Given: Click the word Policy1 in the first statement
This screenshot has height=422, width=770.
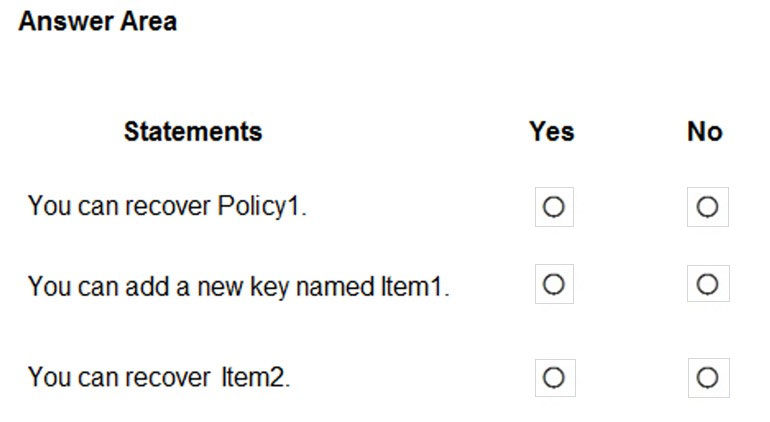Looking at the screenshot, I should tap(262, 207).
